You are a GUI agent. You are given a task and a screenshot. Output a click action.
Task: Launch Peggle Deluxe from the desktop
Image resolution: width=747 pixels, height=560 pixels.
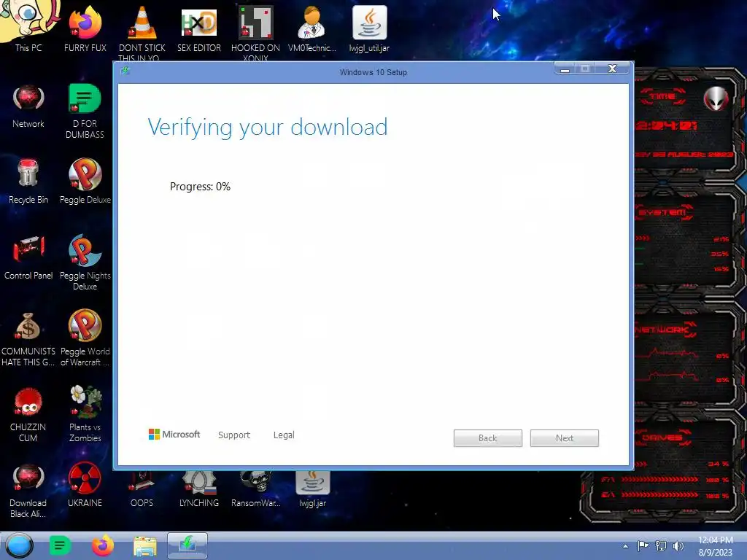[x=85, y=181]
